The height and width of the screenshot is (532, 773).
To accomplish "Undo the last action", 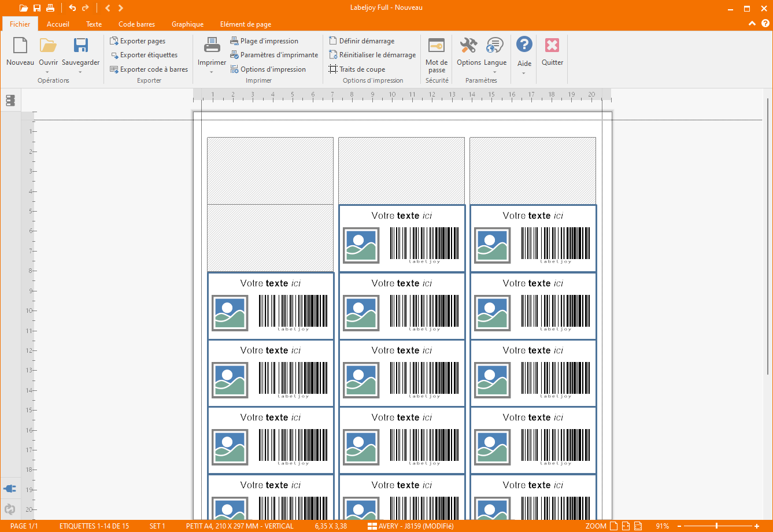I will pos(72,8).
